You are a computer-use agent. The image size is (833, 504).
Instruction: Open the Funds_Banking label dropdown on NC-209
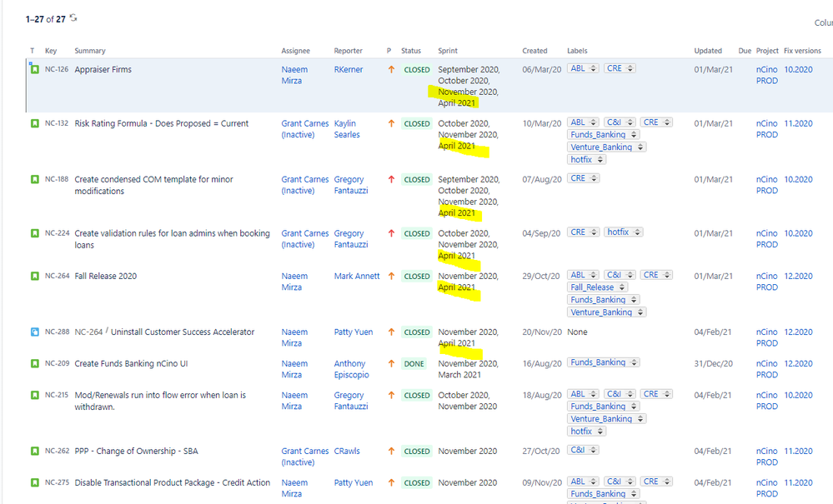click(x=633, y=362)
